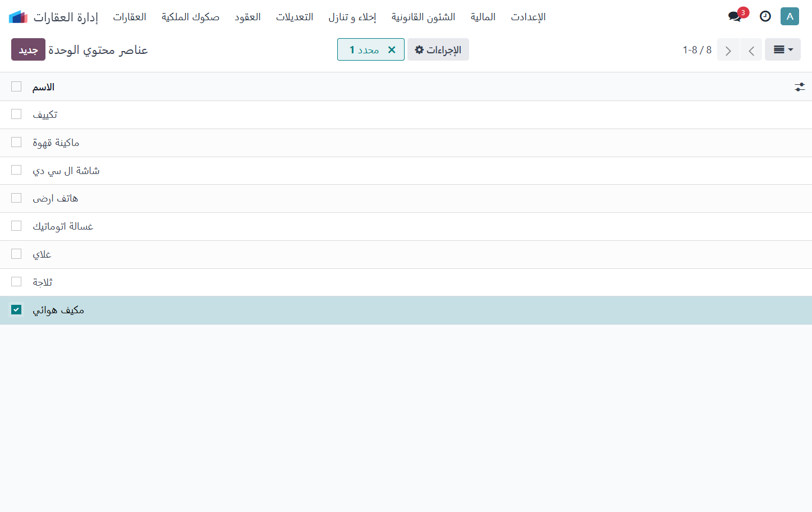Check the غلاي row checkbox
This screenshot has width=812, height=512.
pos(16,254)
